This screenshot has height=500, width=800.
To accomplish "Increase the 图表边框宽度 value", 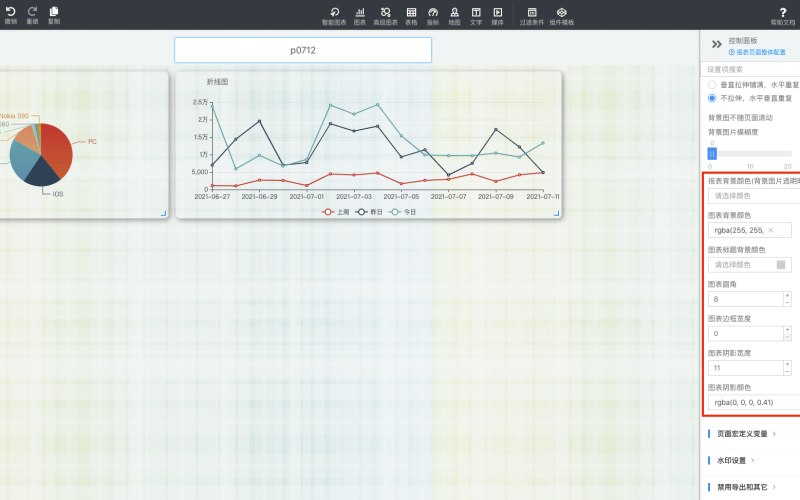I will click(x=787, y=330).
